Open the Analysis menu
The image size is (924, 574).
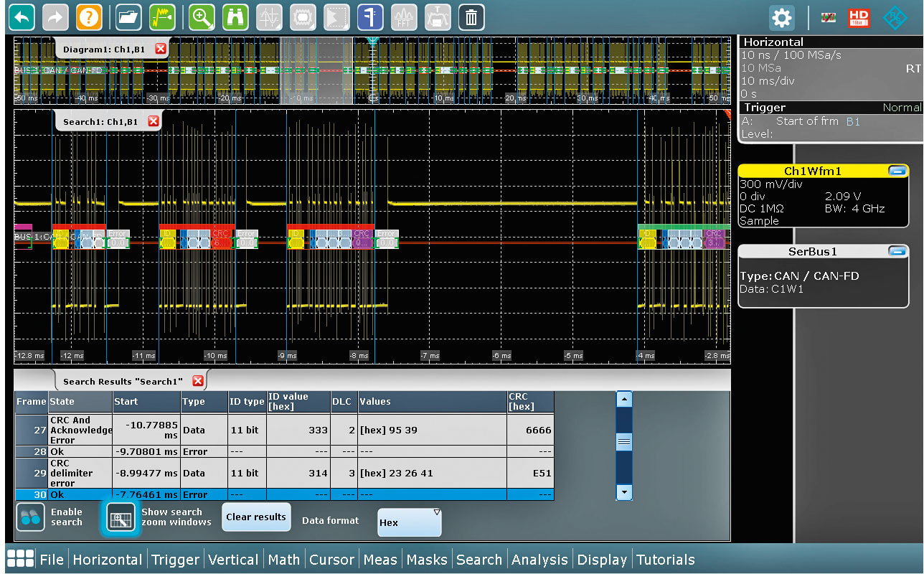(539, 560)
